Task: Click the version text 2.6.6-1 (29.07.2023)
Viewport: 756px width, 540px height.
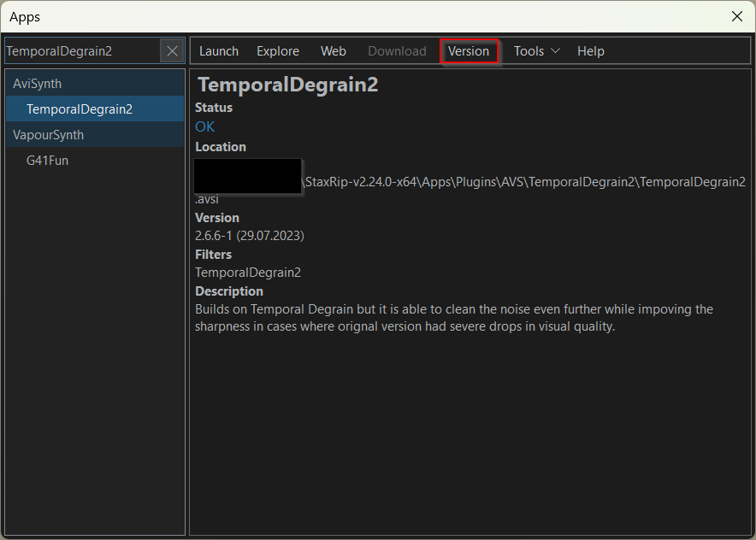Action: [249, 236]
